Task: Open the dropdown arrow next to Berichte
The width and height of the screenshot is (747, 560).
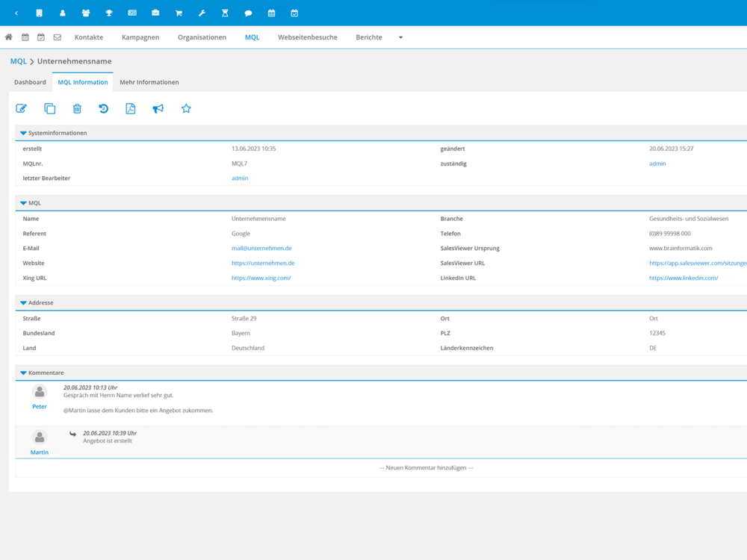Action: pos(400,37)
